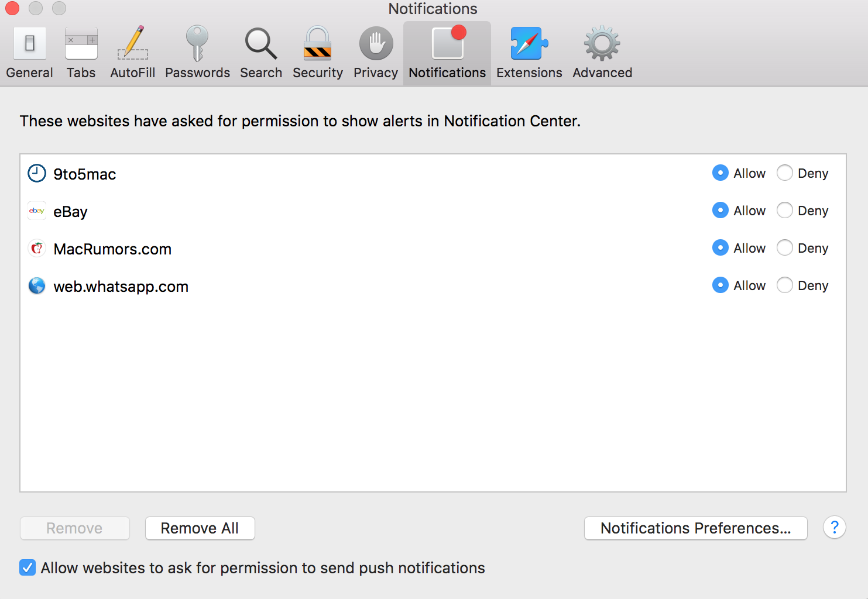Screen dimensions: 868x599
Task: Switch to the AutoFill tab label
Action: click(133, 73)
